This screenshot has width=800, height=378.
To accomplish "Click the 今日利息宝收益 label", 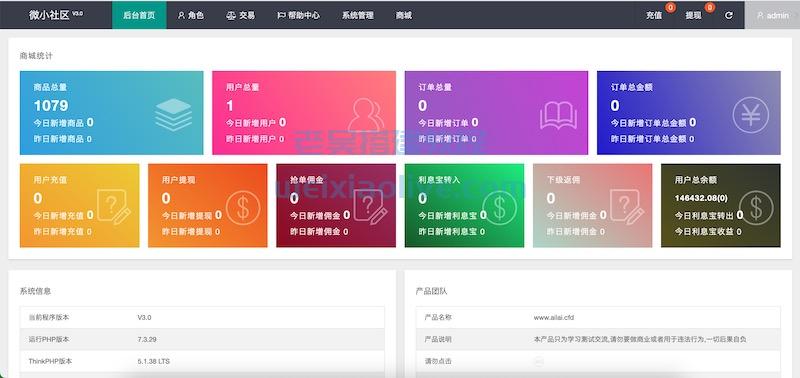I will (x=704, y=232).
